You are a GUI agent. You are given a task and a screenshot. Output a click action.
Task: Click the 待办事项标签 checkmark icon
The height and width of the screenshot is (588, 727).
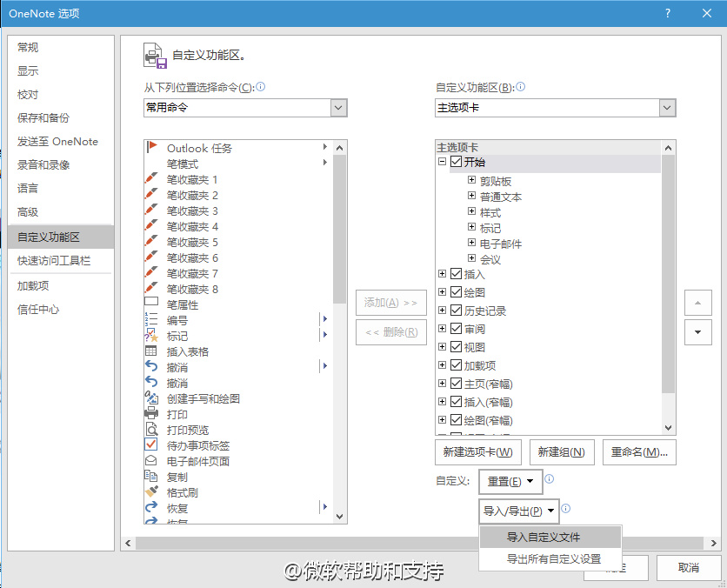coord(151,444)
